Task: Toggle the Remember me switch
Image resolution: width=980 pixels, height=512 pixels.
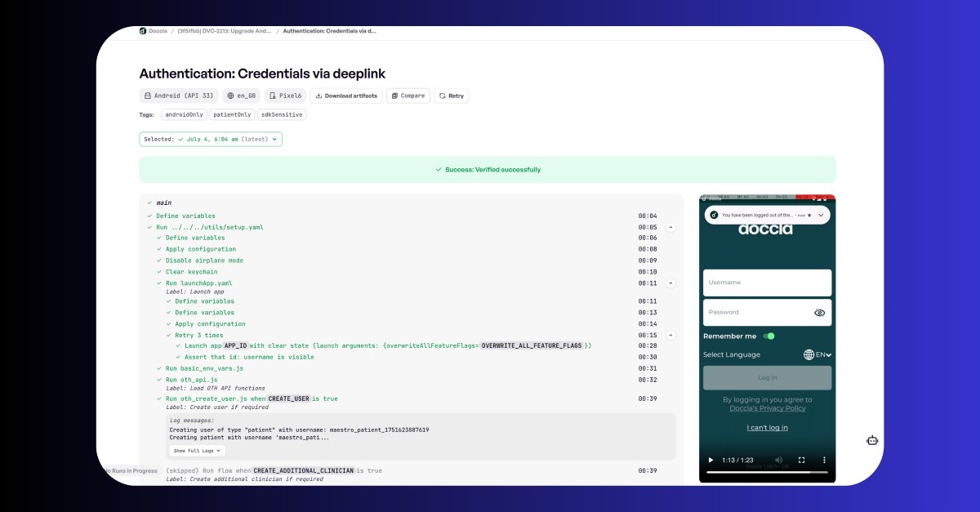Action: [768, 336]
